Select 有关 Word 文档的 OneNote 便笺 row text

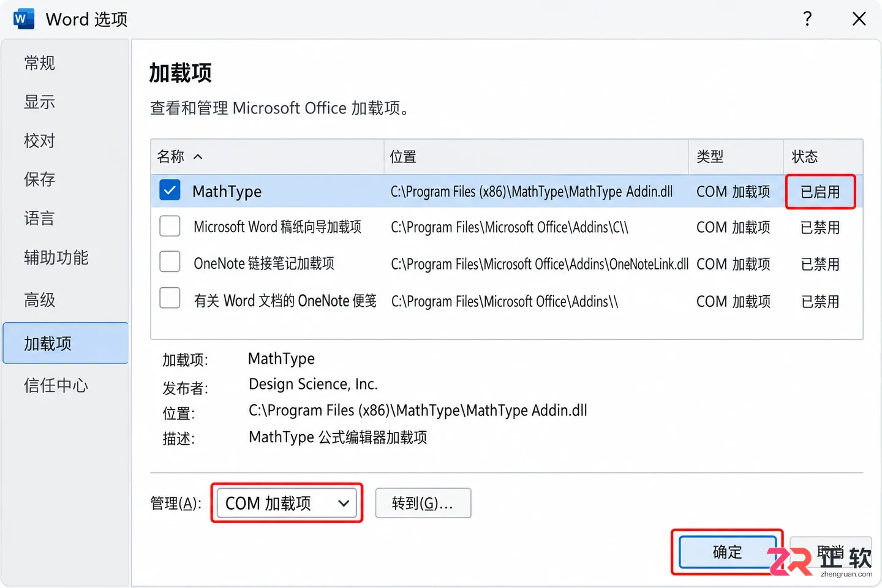coord(285,301)
